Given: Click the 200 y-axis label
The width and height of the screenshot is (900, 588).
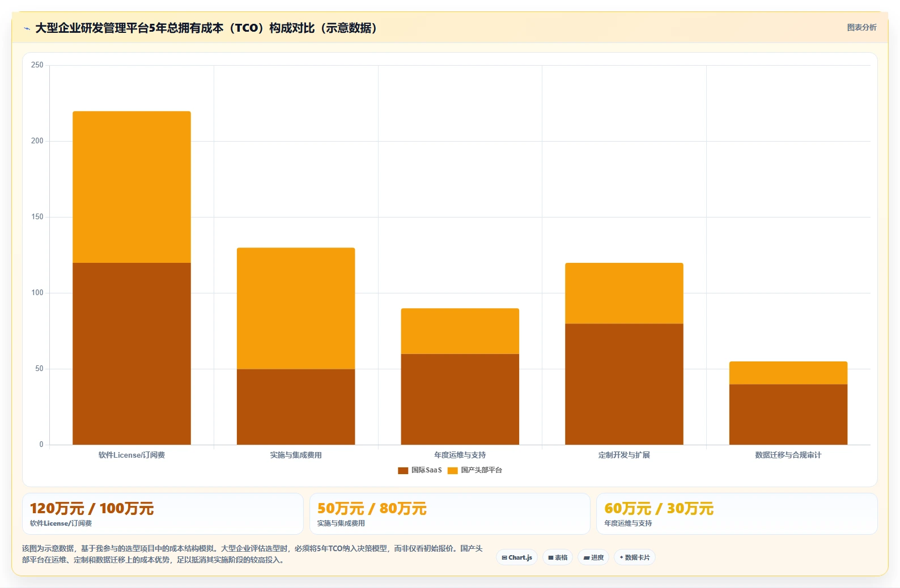Looking at the screenshot, I should [x=37, y=141].
